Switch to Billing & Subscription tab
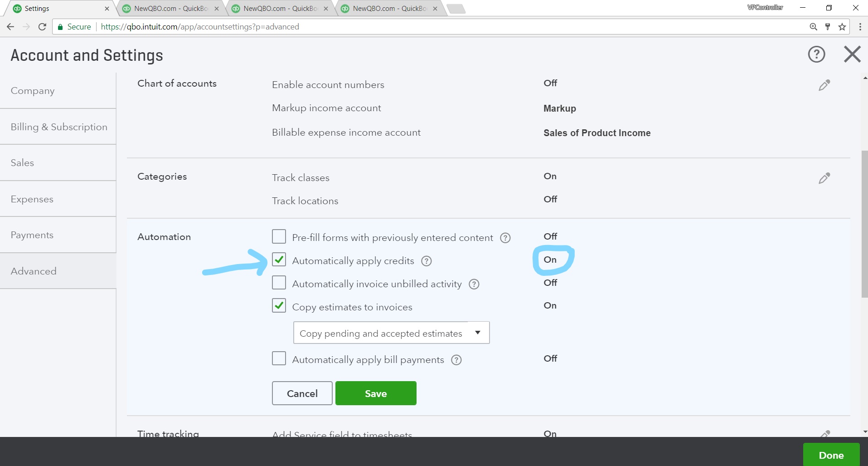This screenshot has width=868, height=466. click(x=59, y=127)
